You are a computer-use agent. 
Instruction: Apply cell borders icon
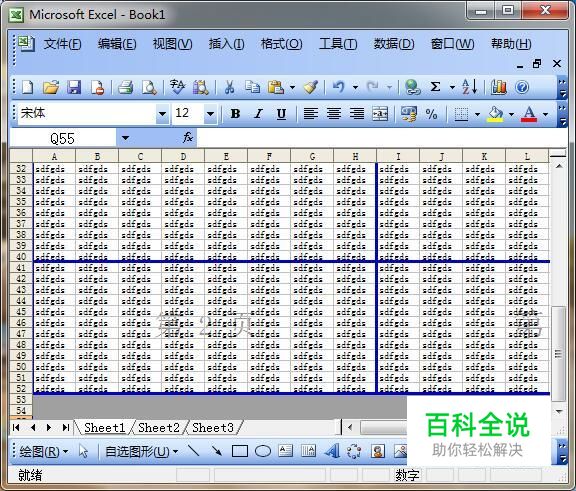pos(461,114)
